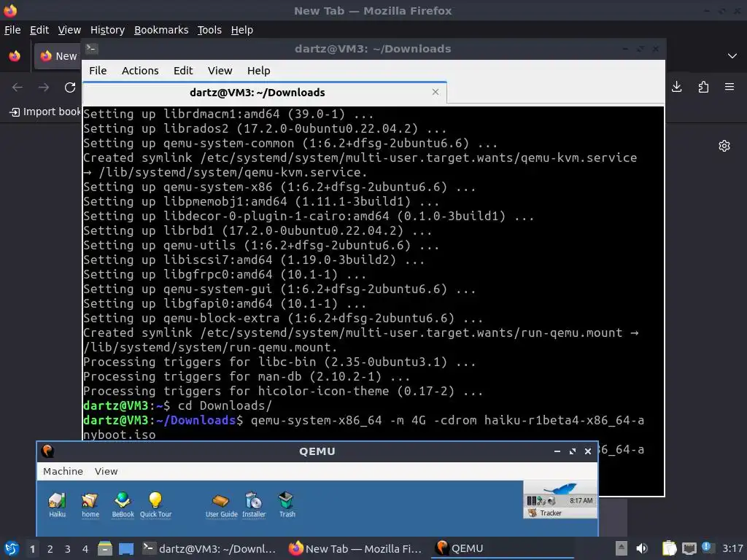Open the home folder icon in QEMU
This screenshot has height=560, width=747.
(90, 505)
